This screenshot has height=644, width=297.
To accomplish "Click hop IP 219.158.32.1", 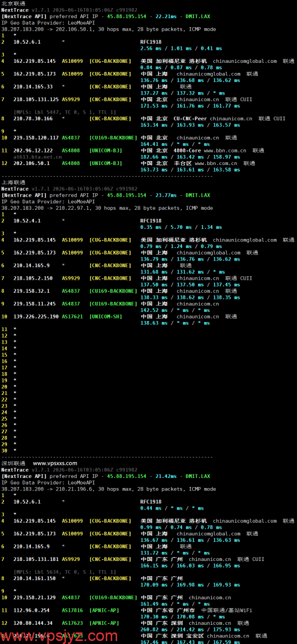I will (x=32, y=291).
